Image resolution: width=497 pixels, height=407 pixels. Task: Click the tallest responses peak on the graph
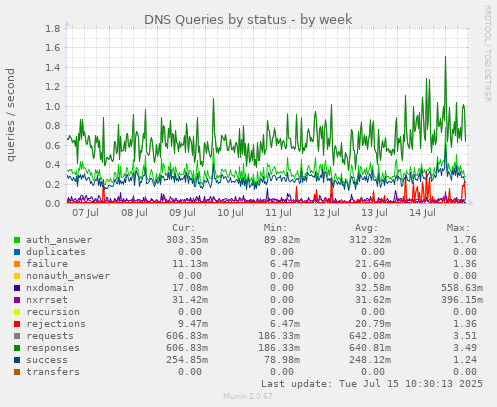click(445, 57)
